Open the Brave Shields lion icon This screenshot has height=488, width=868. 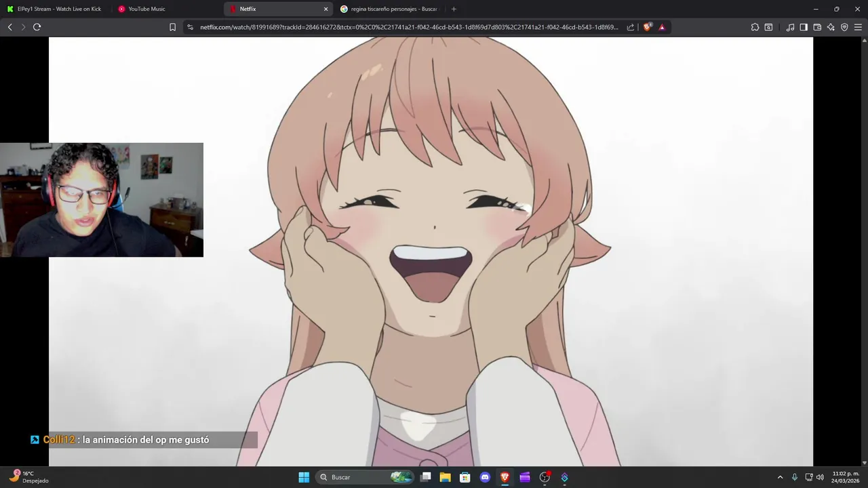tap(648, 27)
